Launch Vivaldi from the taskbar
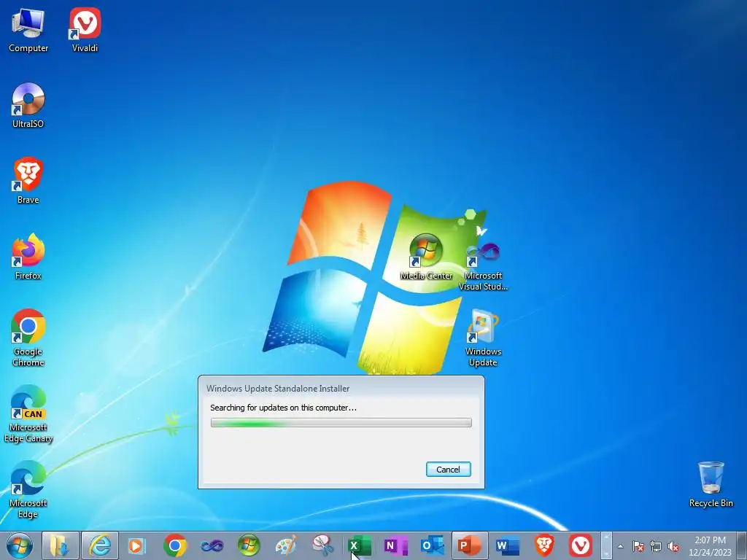 click(580, 545)
